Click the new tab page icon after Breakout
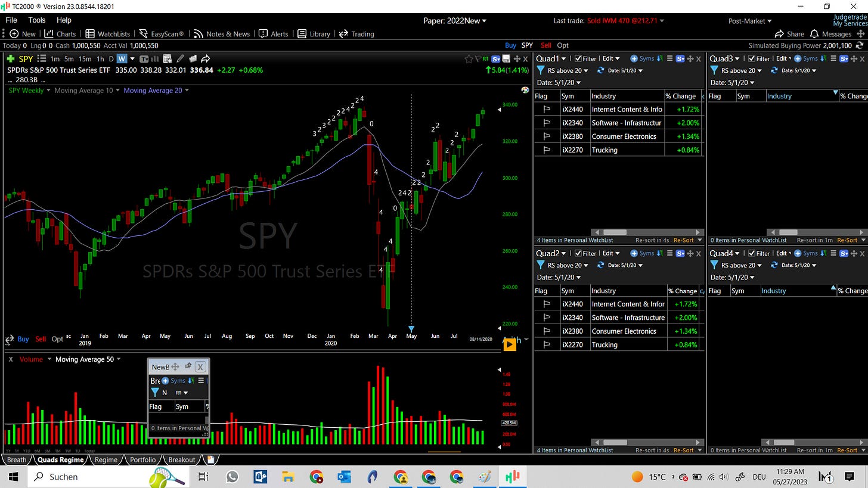The width and height of the screenshot is (868, 488). tap(210, 459)
